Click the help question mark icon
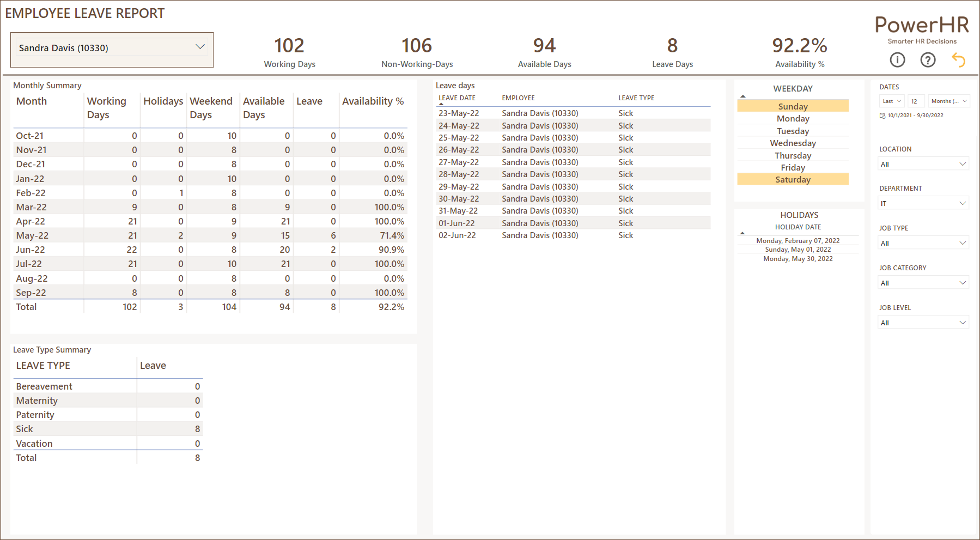Viewport: 980px width, 540px height. tap(928, 60)
